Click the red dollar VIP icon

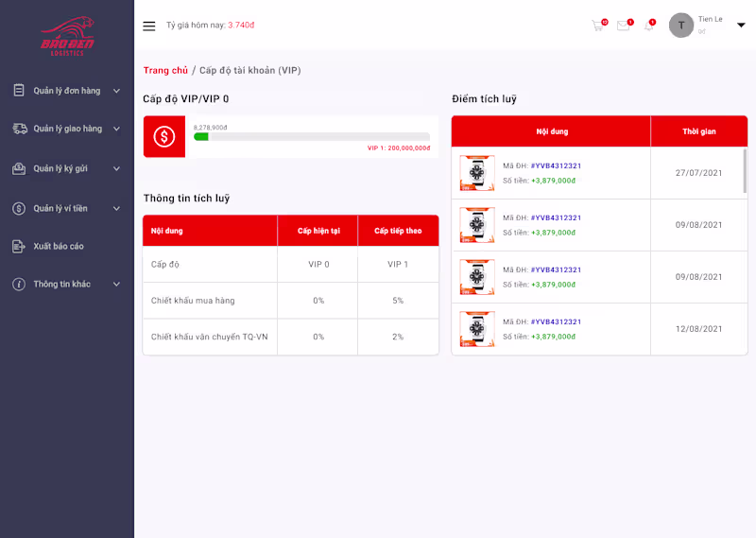click(163, 136)
